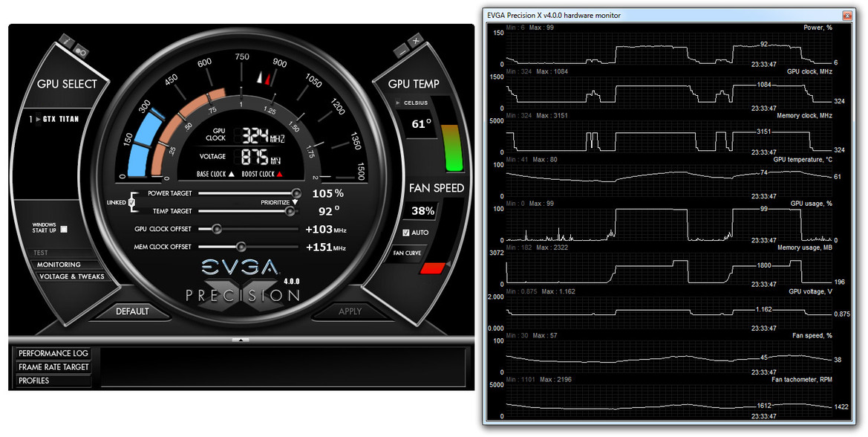Image resolution: width=868 pixels, height=437 pixels.
Task: Switch to the Performance Log tab
Action: 53,353
